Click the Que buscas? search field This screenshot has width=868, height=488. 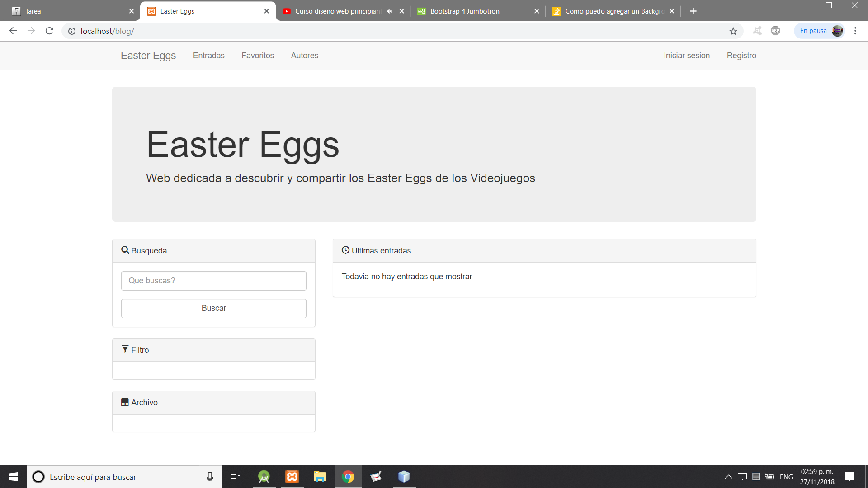pyautogui.click(x=214, y=281)
